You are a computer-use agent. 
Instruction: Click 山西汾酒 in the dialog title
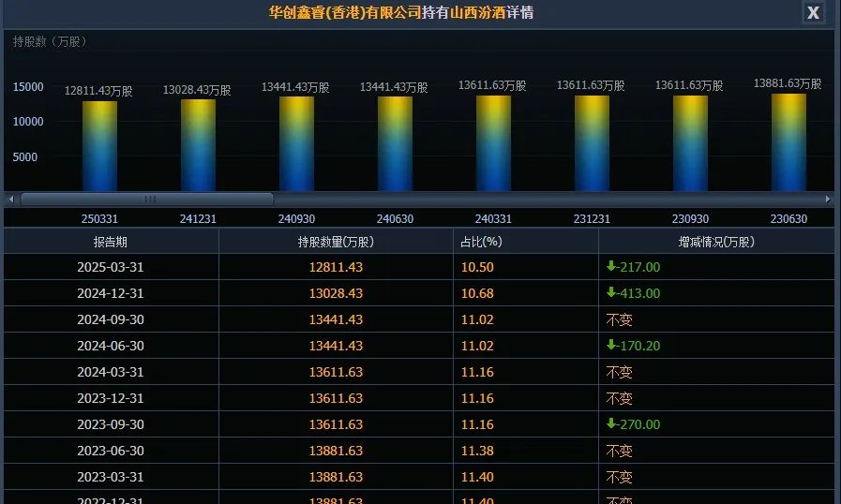point(478,12)
